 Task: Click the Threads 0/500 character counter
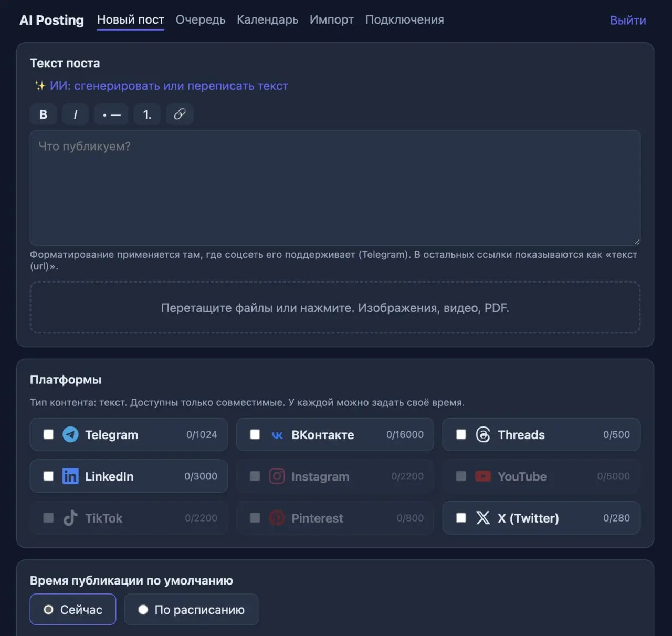(616, 434)
